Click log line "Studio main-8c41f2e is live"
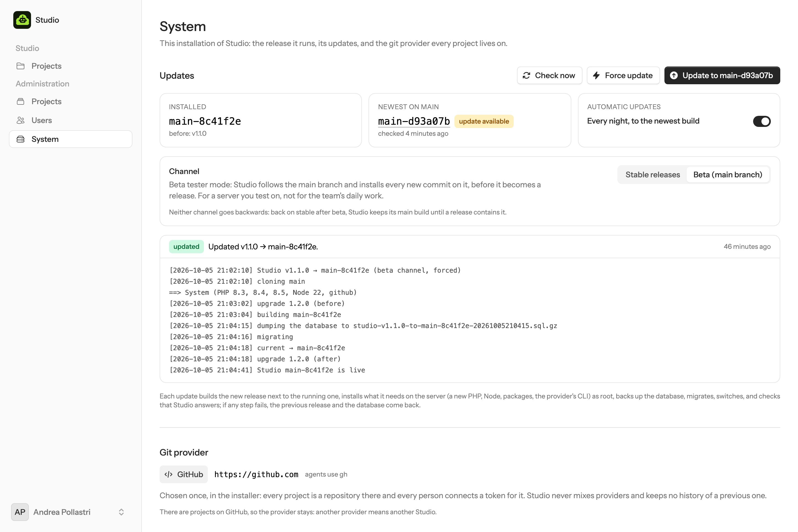The height and width of the screenshot is (532, 798). [x=267, y=370]
